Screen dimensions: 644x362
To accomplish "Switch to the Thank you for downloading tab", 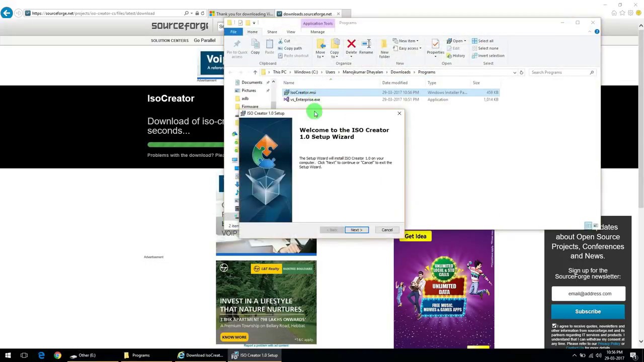I will pyautogui.click(x=242, y=14).
